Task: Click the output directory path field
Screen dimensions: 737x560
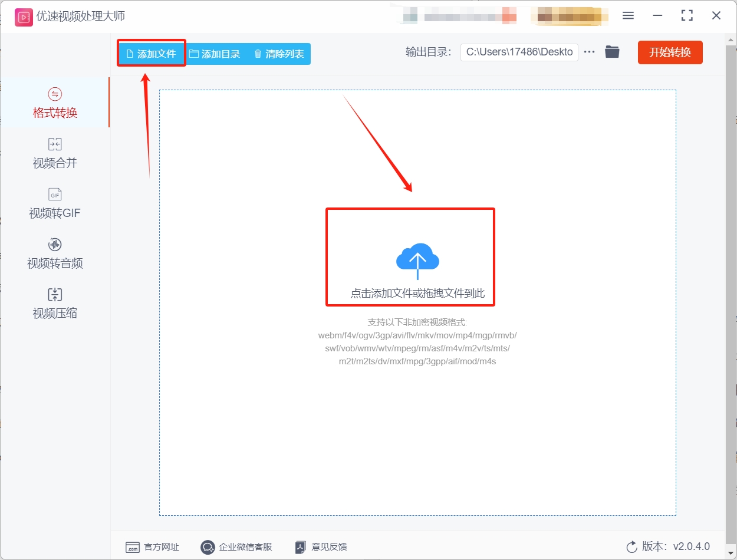Action: [519, 52]
